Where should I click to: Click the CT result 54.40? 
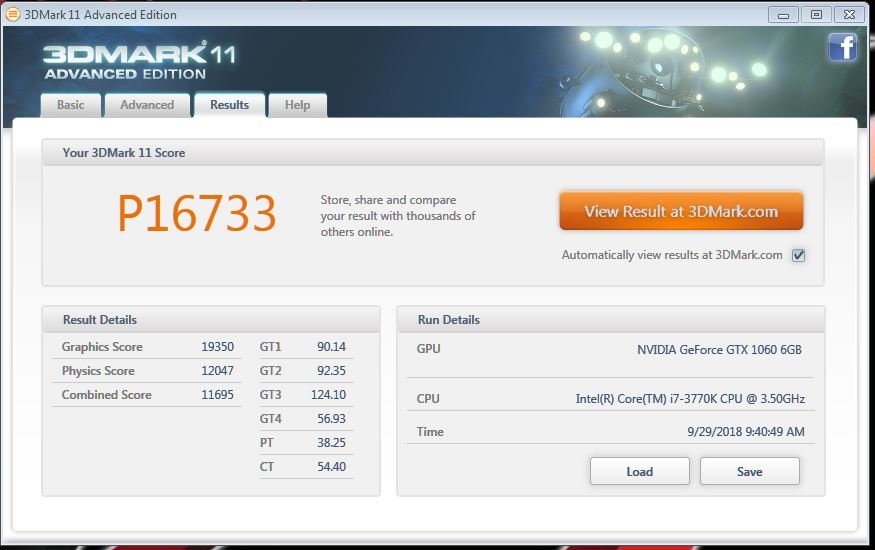pyautogui.click(x=331, y=467)
